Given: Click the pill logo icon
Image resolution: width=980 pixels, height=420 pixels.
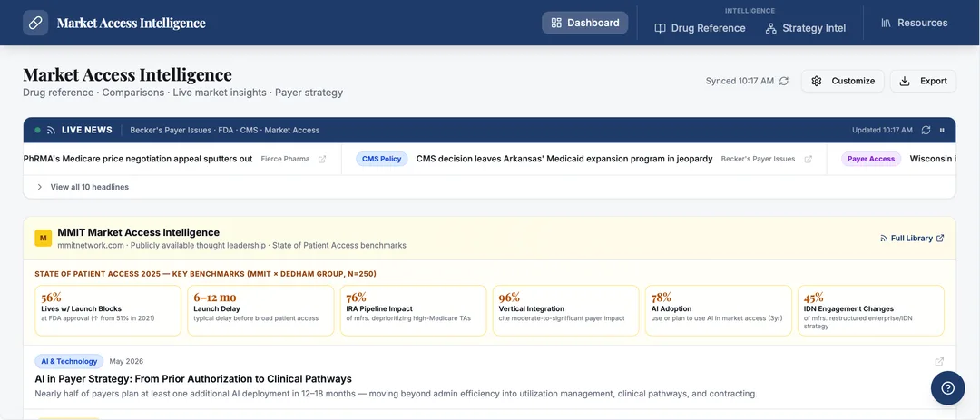Looking at the screenshot, I should (35, 23).
